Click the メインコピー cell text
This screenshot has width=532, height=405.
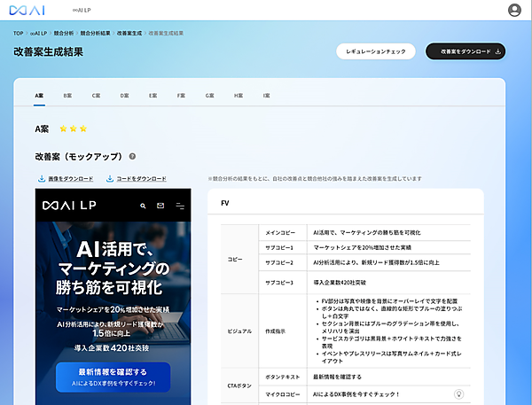click(x=280, y=233)
